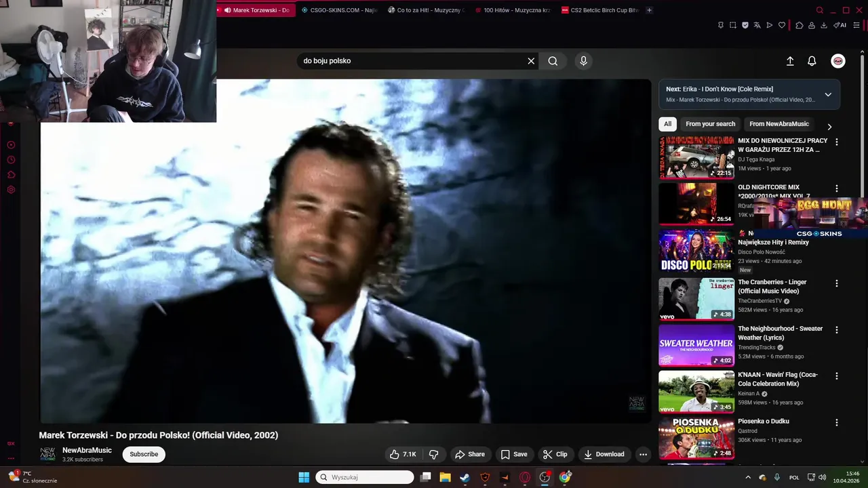Switch to Co to za Hit! tab
Image resolution: width=868 pixels, height=488 pixels.
[x=426, y=10]
